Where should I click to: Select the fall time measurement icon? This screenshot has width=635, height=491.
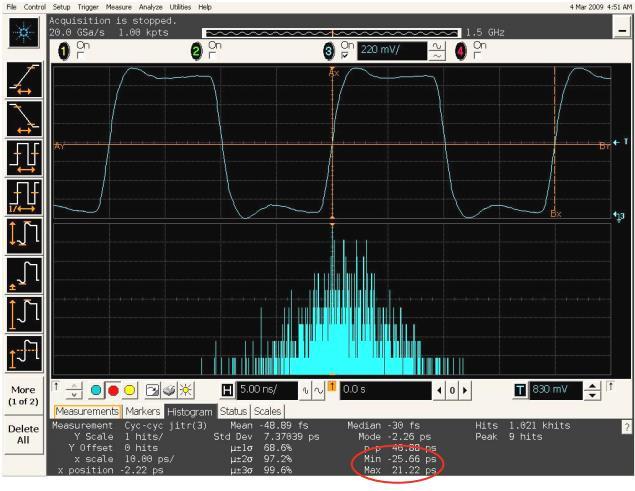(x=24, y=119)
